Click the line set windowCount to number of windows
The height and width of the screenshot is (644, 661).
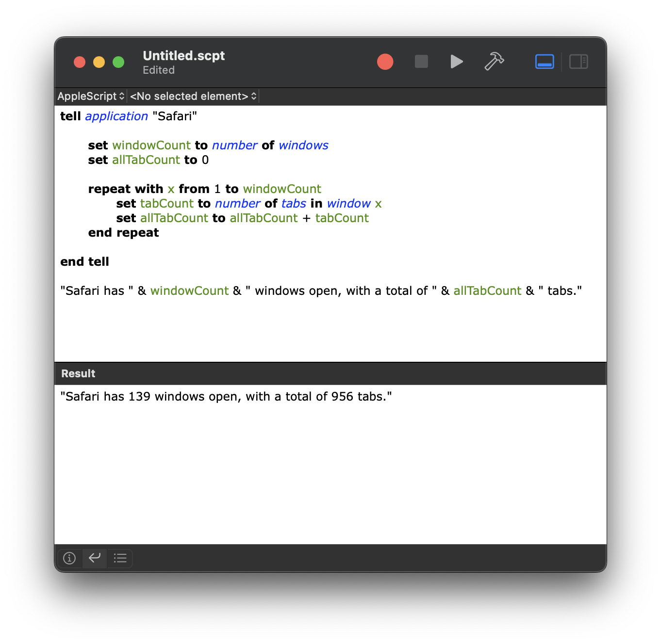[208, 145]
